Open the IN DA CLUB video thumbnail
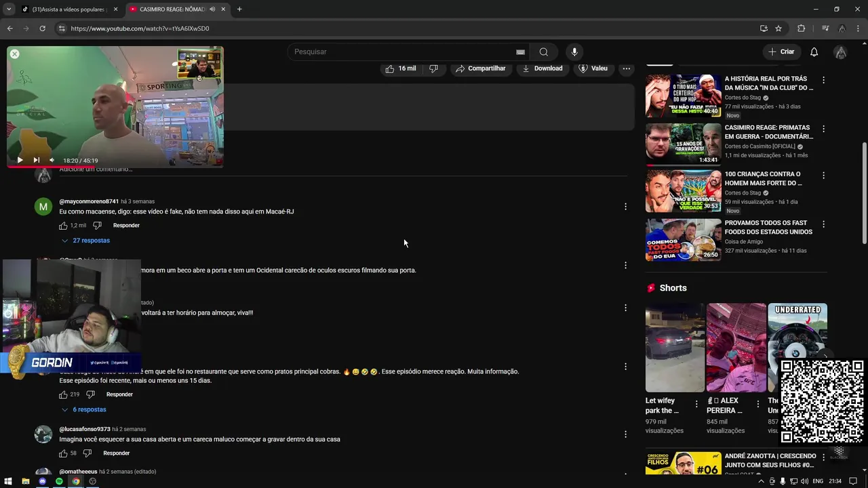 683,96
